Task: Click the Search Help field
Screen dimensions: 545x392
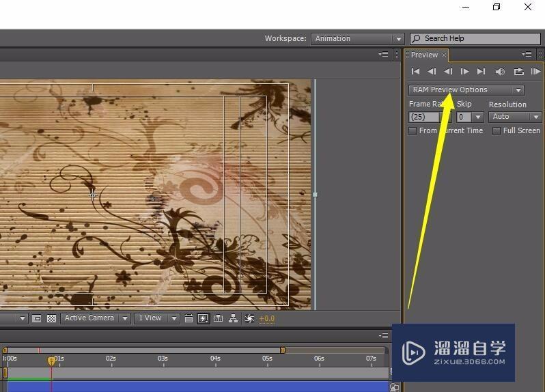Action: point(475,38)
